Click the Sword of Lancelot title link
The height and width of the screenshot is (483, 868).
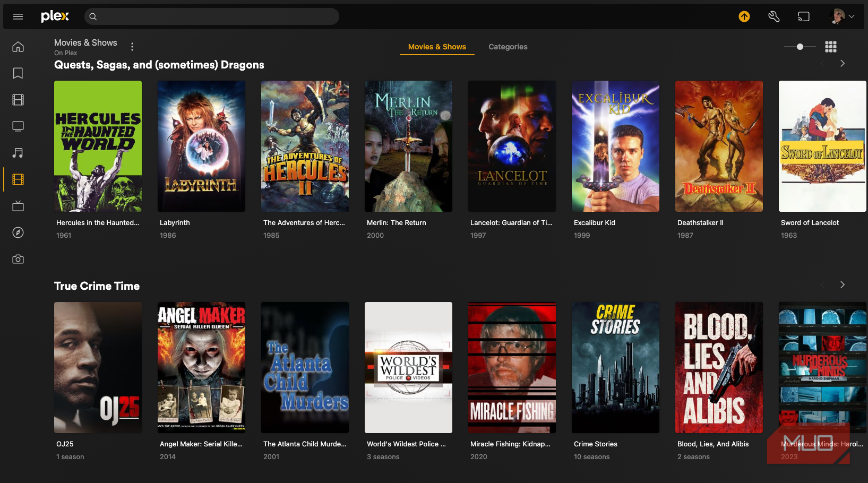coord(810,223)
